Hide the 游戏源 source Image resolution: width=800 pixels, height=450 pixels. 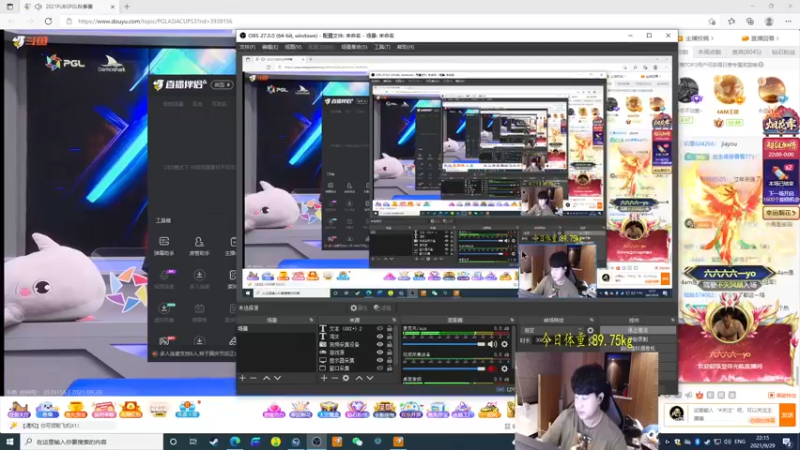pyautogui.click(x=380, y=352)
